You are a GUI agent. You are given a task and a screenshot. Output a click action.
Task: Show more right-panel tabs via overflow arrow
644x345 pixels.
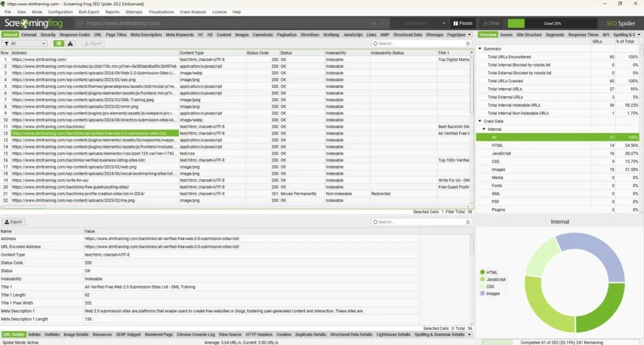pyautogui.click(x=639, y=35)
